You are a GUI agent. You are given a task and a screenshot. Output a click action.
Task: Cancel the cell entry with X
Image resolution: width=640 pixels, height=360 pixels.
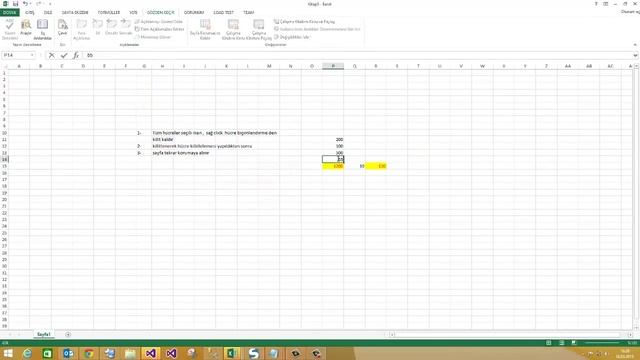point(51,55)
